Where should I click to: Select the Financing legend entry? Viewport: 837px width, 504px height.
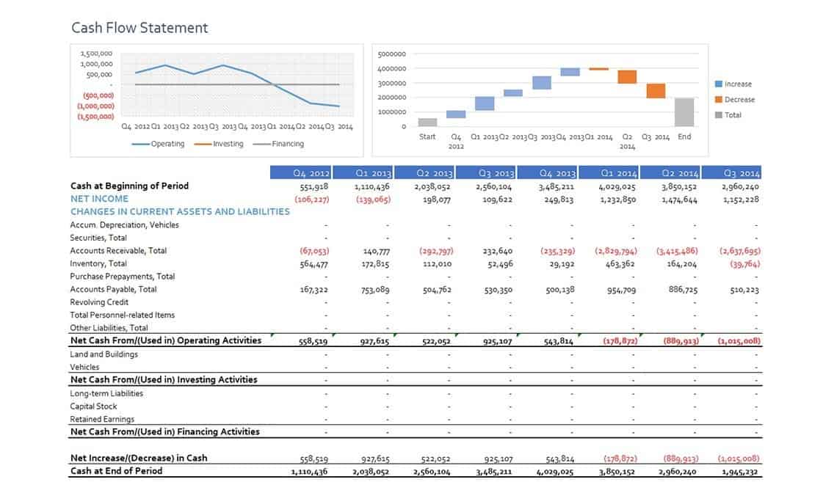coord(278,144)
